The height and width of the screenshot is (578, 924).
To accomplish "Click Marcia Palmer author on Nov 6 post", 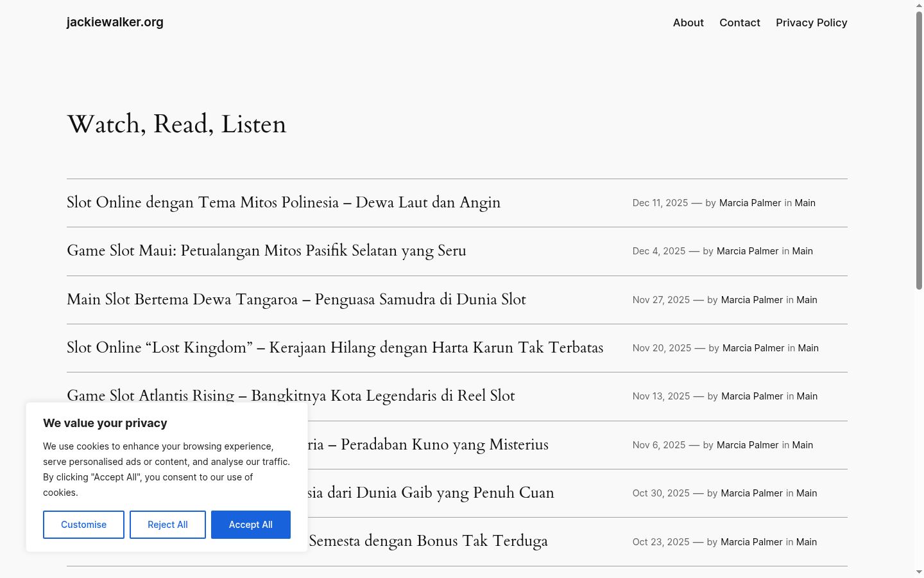I will point(748,445).
